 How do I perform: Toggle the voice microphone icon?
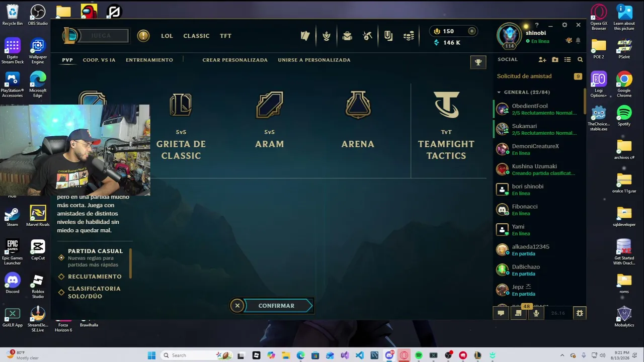coord(536,313)
